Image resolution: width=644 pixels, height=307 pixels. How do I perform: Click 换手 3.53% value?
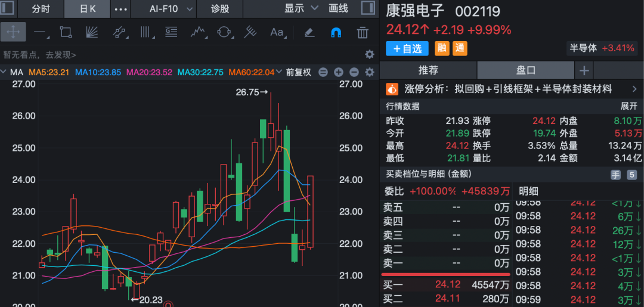click(541, 145)
